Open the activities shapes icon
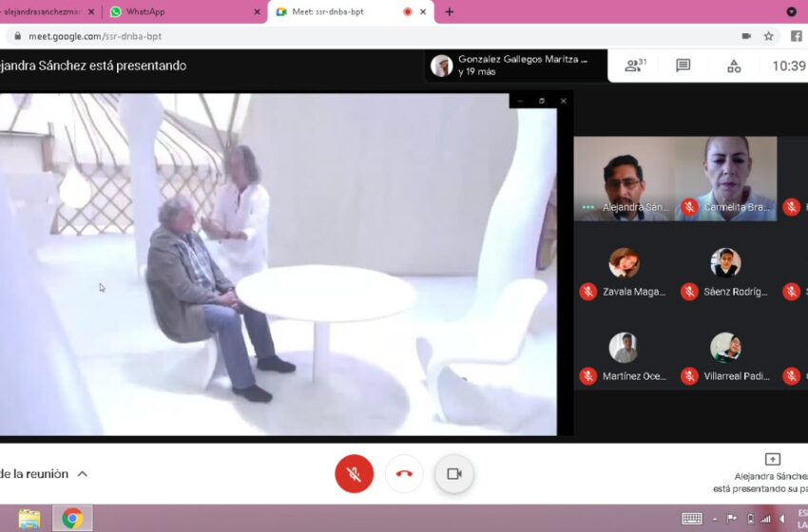 [x=734, y=66]
